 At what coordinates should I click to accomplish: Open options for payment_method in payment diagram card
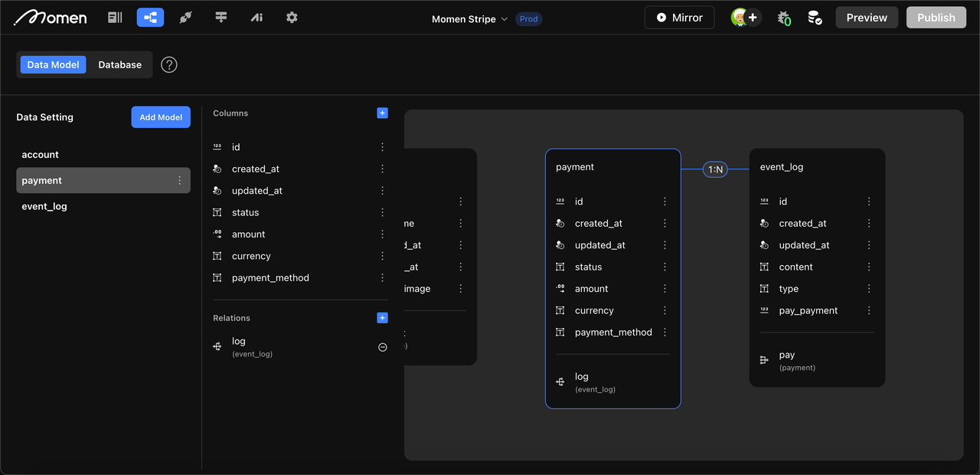(665, 332)
